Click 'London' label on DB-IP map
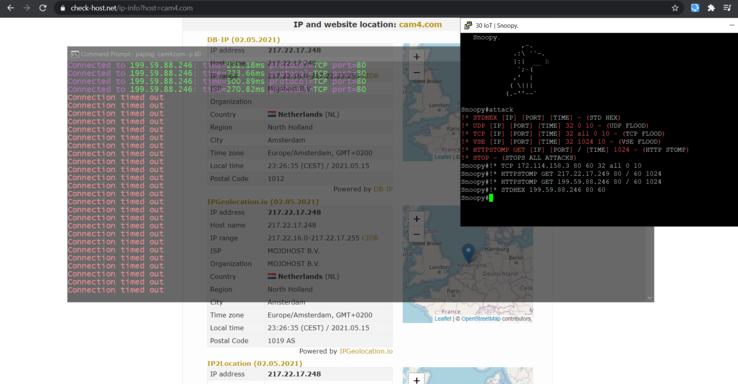738x384 pixels. tap(439, 105)
